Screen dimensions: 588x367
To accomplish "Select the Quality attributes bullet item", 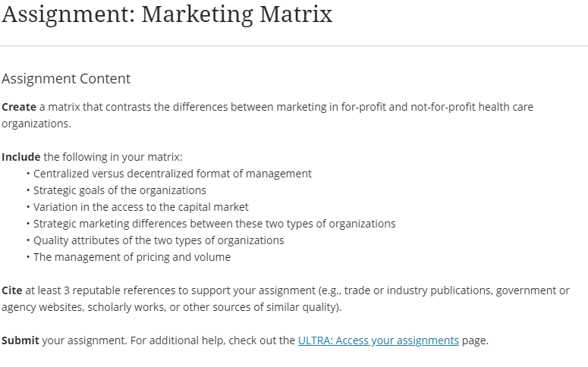I will pos(159,240).
